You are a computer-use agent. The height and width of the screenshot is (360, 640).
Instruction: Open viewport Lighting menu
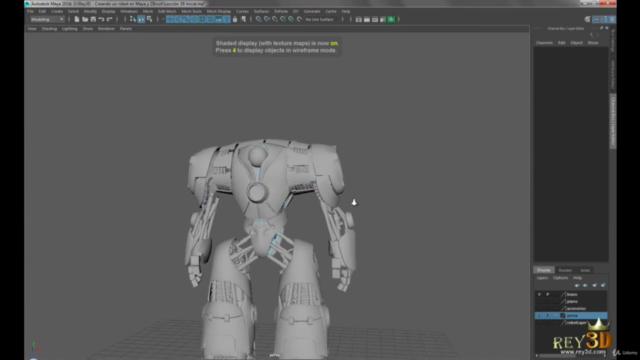click(x=69, y=29)
